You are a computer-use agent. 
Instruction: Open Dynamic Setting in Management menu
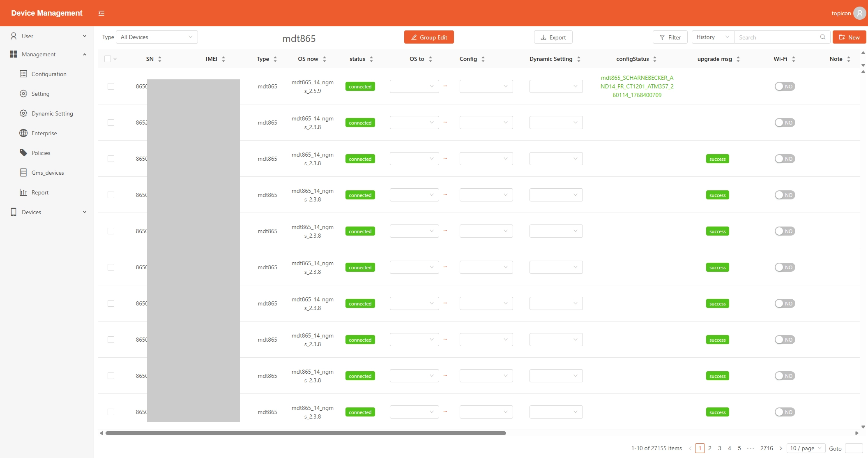[52, 113]
